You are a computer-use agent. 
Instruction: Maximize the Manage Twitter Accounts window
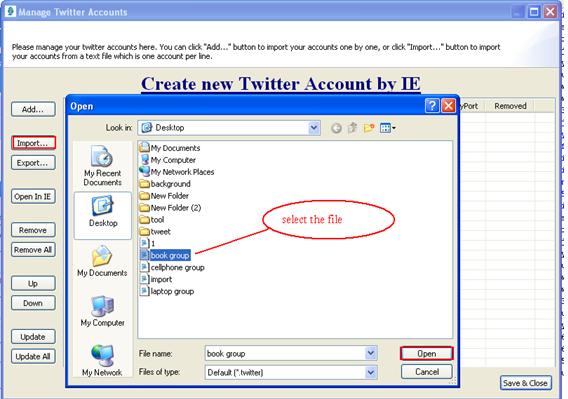(x=534, y=12)
